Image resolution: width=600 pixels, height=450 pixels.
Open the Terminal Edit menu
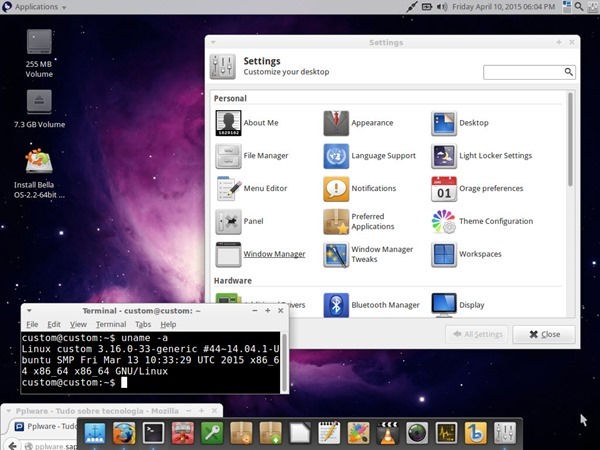[54, 324]
